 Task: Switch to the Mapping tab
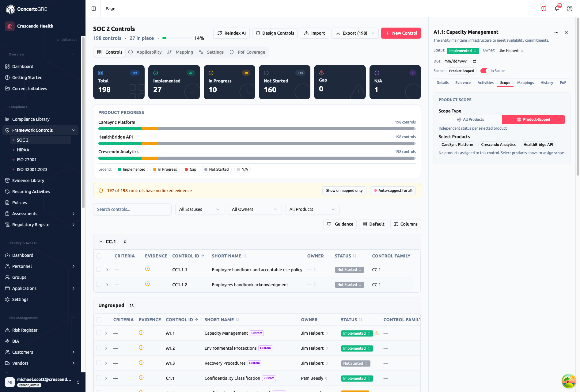[180, 52]
